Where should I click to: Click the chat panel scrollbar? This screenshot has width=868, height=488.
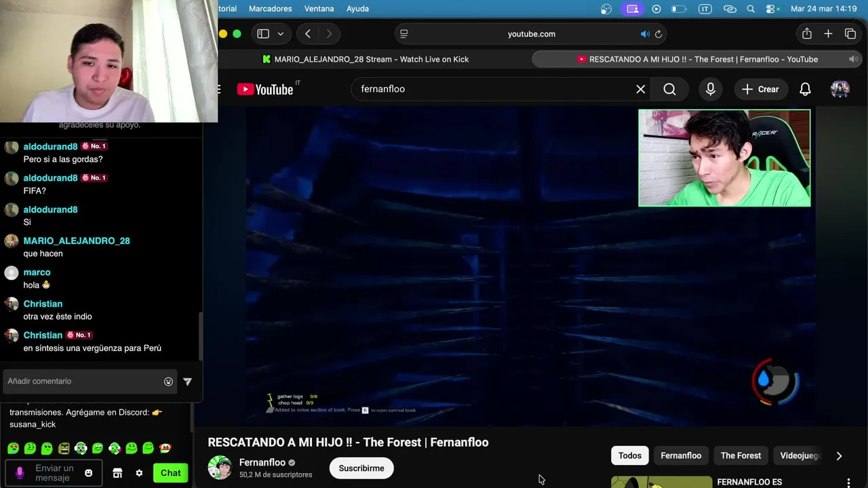pyautogui.click(x=201, y=337)
